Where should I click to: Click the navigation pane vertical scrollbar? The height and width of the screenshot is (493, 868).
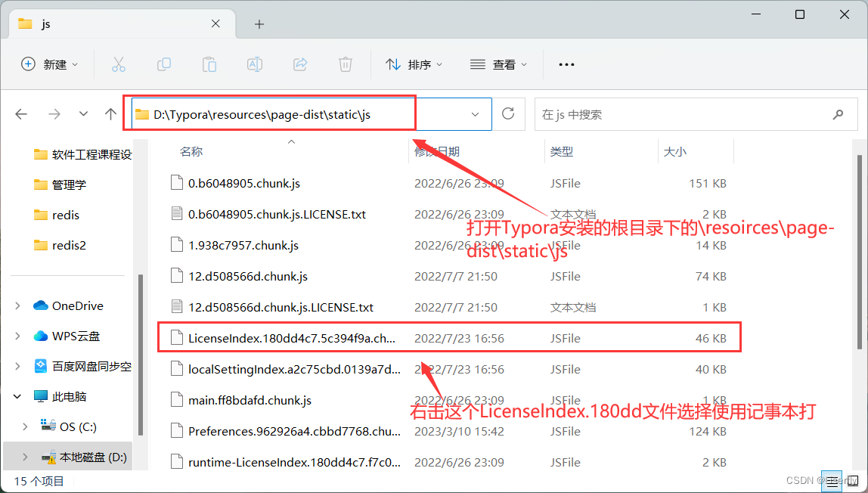click(141, 354)
